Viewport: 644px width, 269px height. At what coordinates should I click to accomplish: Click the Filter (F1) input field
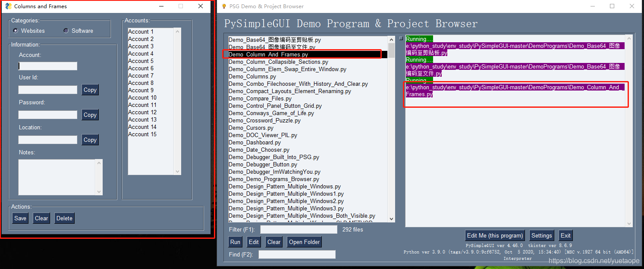pyautogui.click(x=298, y=229)
